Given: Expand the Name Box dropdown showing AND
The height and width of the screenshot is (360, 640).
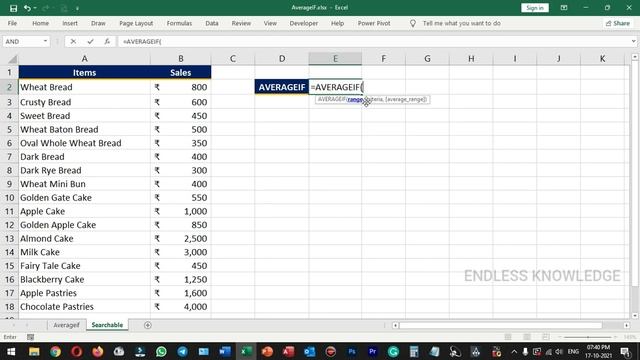Looking at the screenshot, I should coord(45,41).
